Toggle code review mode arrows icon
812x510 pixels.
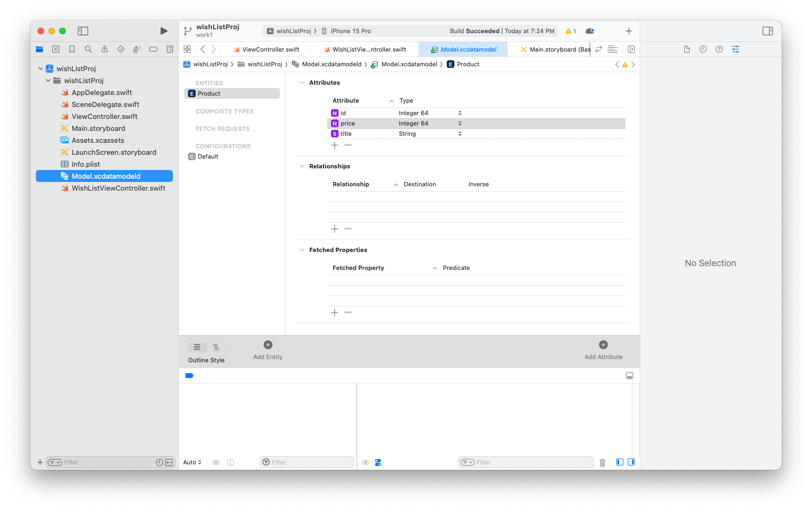click(x=598, y=49)
